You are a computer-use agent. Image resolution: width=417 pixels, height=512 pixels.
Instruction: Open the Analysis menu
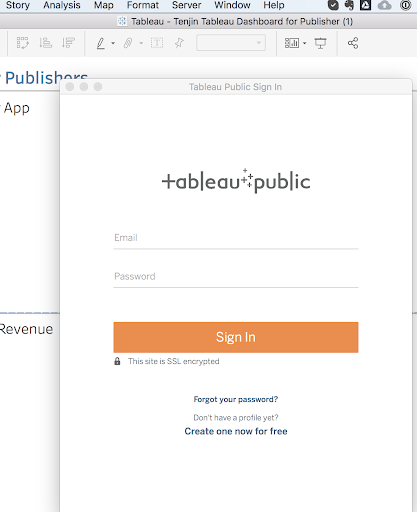(x=62, y=5)
